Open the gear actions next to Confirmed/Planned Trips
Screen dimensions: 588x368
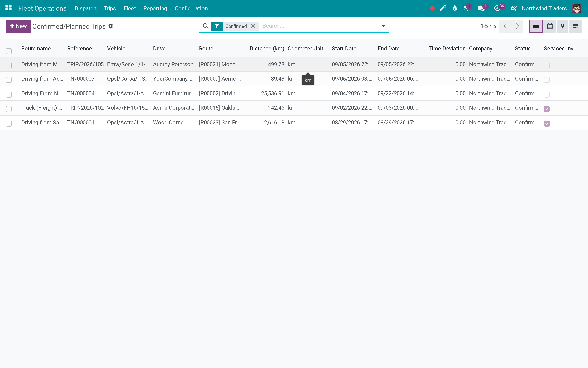coord(111,26)
